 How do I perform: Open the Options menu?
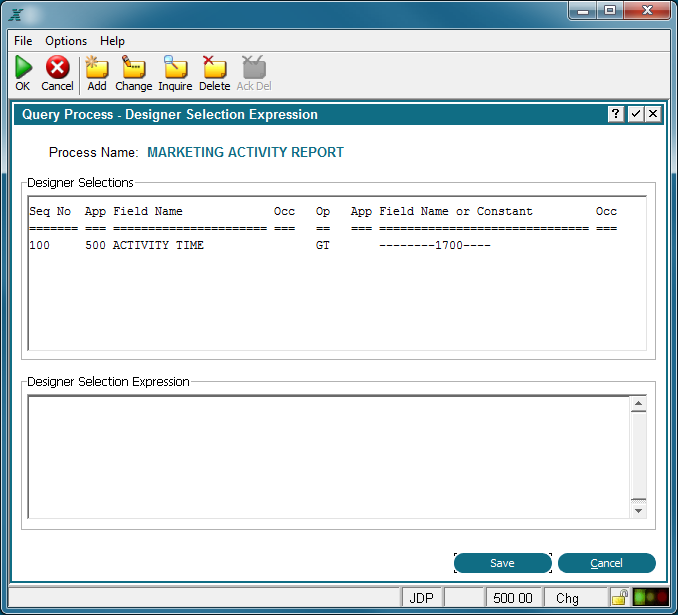click(66, 41)
